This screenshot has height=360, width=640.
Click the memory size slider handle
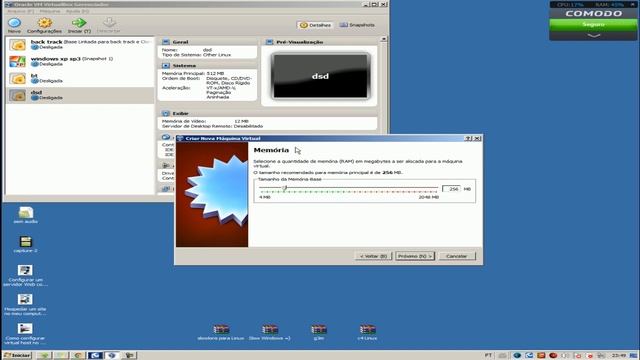click(284, 188)
